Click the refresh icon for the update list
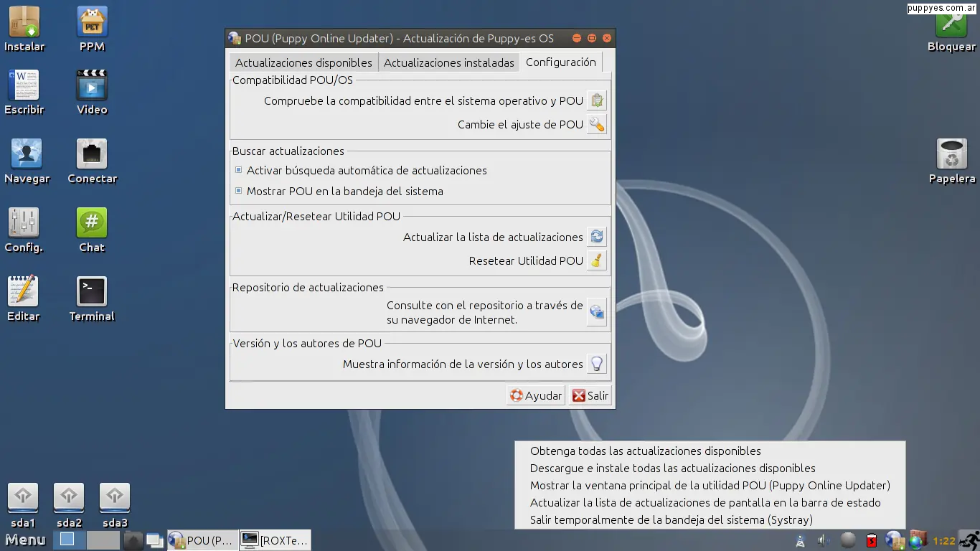The width and height of the screenshot is (980, 551). click(597, 237)
